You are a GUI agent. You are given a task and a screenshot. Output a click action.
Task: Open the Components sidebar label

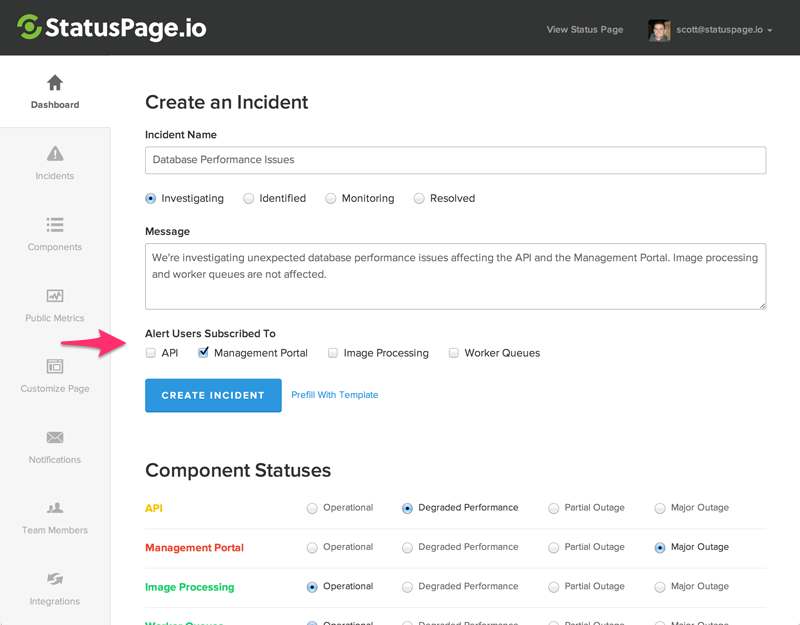[x=55, y=247]
